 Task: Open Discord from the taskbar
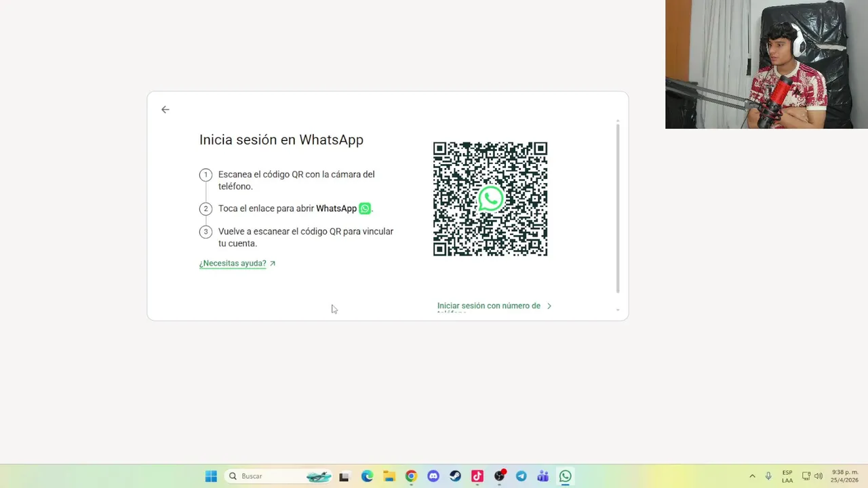[x=433, y=476]
